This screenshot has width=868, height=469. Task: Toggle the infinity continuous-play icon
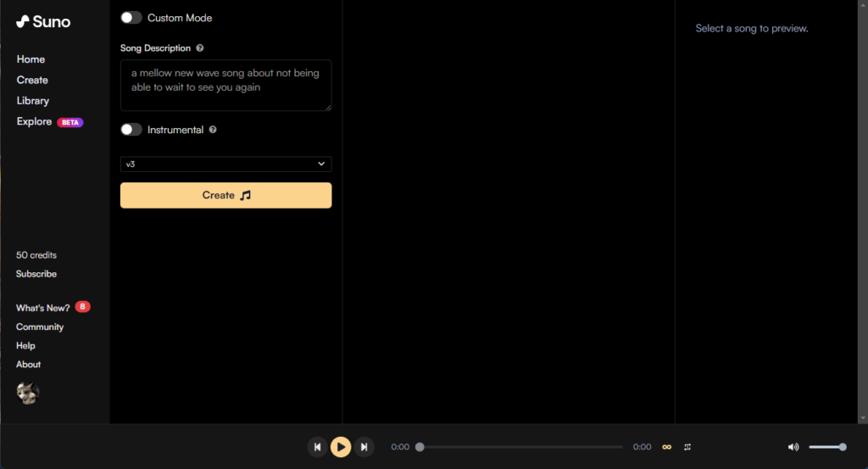click(x=666, y=447)
